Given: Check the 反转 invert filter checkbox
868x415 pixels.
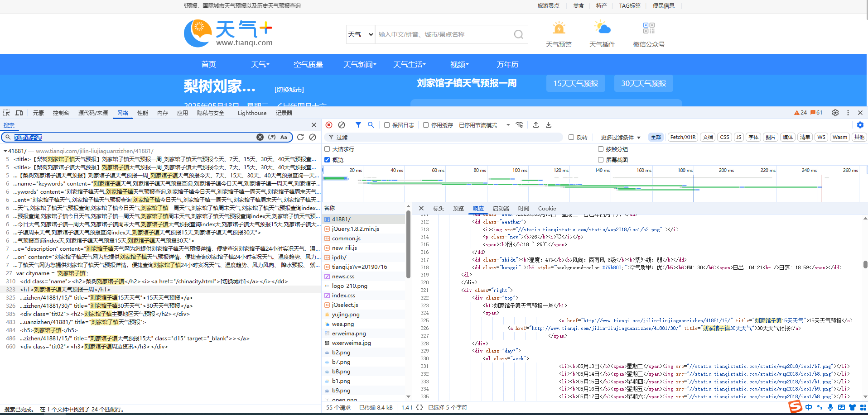Looking at the screenshot, I should point(571,137).
